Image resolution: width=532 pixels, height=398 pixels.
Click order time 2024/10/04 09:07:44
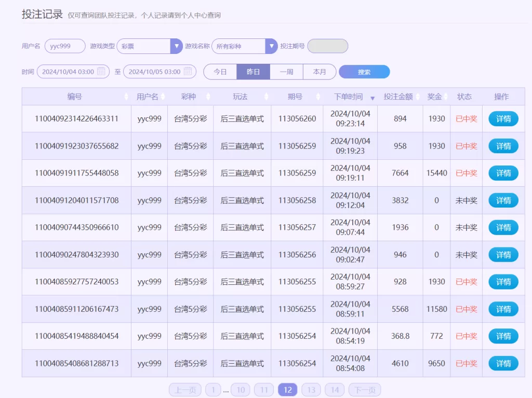tap(350, 227)
